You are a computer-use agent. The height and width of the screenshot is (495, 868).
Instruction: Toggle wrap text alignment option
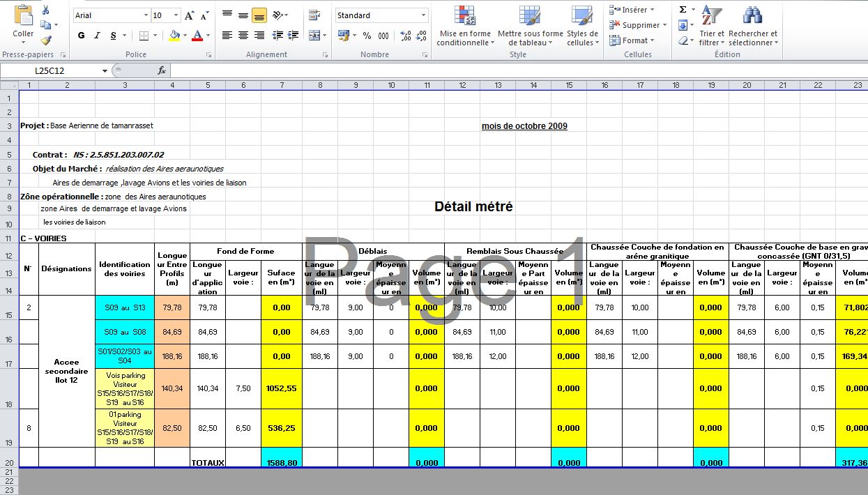(x=314, y=14)
